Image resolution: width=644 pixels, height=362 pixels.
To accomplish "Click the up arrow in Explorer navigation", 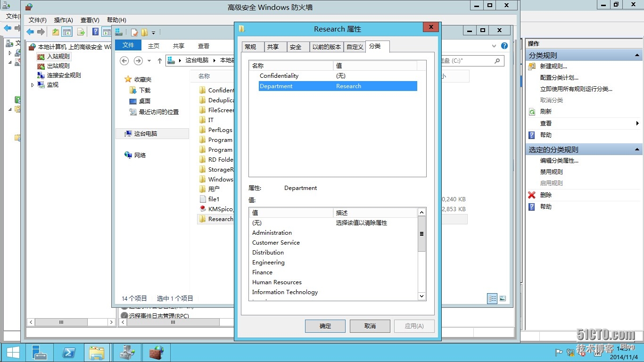I will pos(160,61).
